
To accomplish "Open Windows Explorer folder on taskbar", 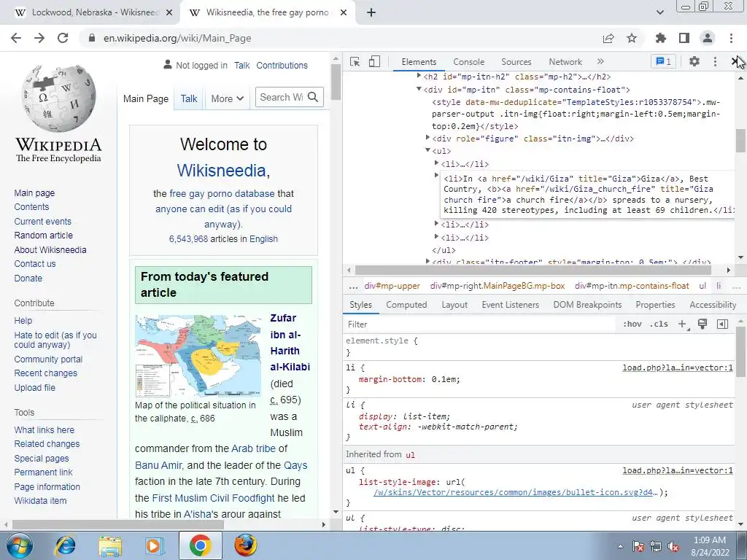I will click(x=111, y=546).
